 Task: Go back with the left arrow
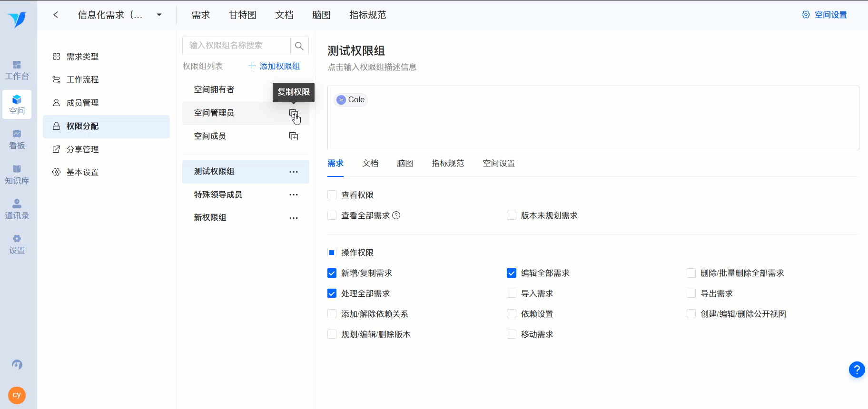tap(56, 15)
